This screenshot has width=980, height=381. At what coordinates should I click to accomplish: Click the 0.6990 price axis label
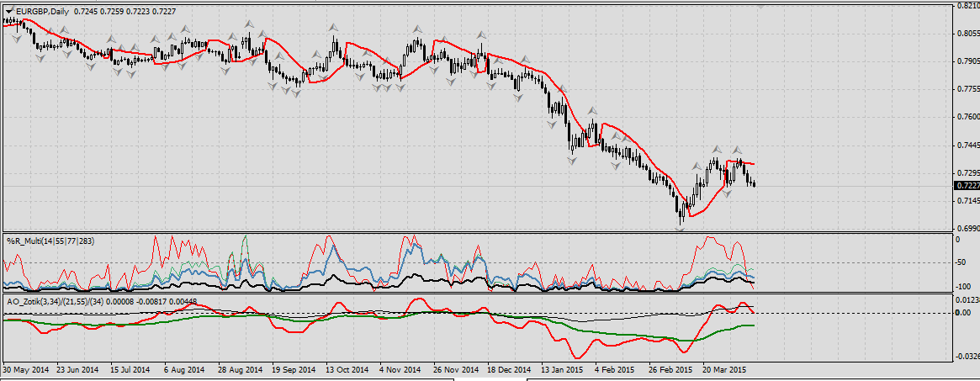967,228
